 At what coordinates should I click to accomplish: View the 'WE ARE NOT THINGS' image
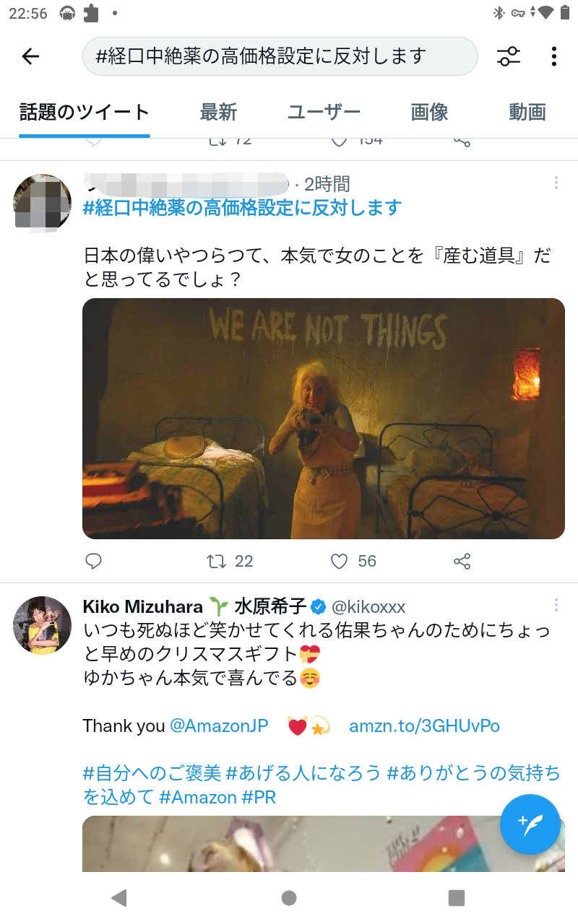(324, 419)
